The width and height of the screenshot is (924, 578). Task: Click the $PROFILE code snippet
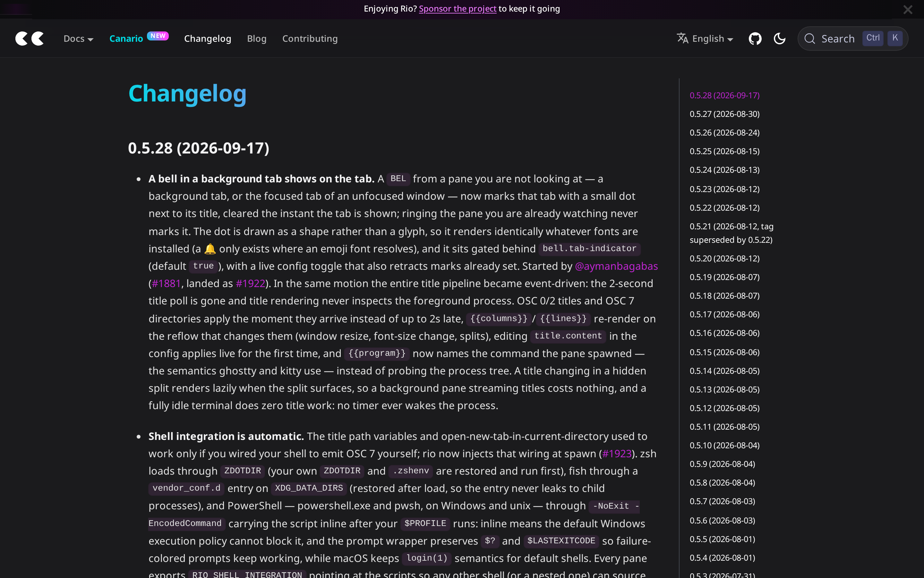pyautogui.click(x=425, y=524)
